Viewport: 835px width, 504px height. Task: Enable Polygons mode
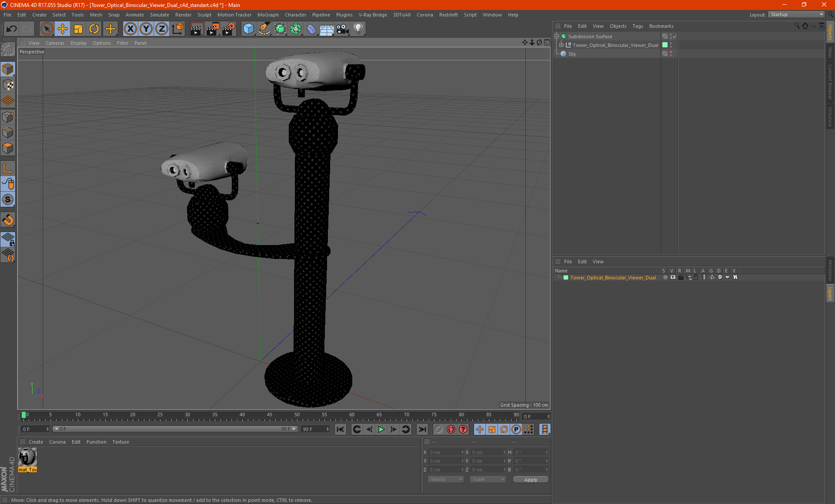[x=8, y=148]
